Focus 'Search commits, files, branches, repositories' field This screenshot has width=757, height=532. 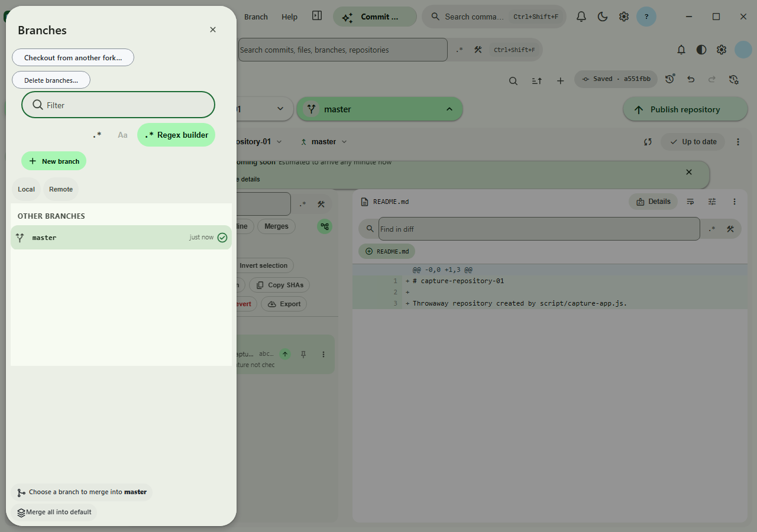[x=342, y=50]
